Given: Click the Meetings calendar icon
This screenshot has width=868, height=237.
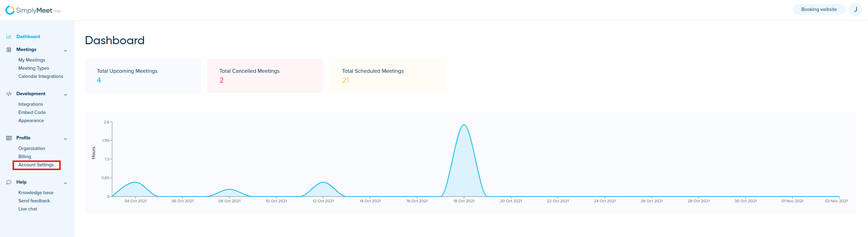Looking at the screenshot, I should pyautogui.click(x=9, y=50).
